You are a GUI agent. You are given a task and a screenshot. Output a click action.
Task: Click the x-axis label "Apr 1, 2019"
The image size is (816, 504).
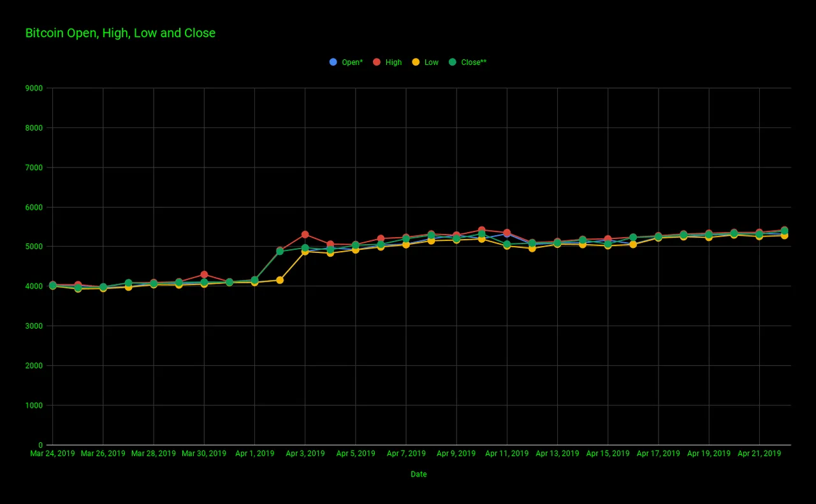pyautogui.click(x=254, y=454)
